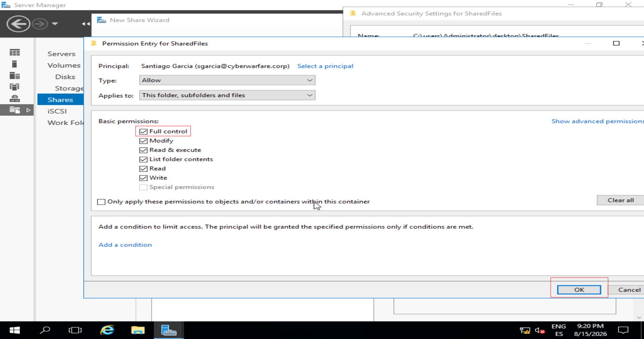Viewport: 644px width, 339px height.
Task: Confirm the permission entry with OK
Action: click(x=579, y=290)
